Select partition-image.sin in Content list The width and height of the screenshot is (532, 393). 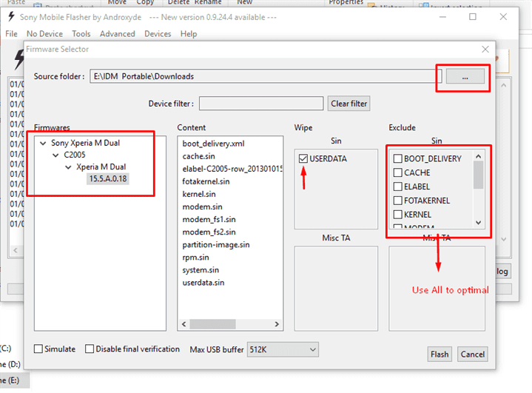[x=216, y=245]
